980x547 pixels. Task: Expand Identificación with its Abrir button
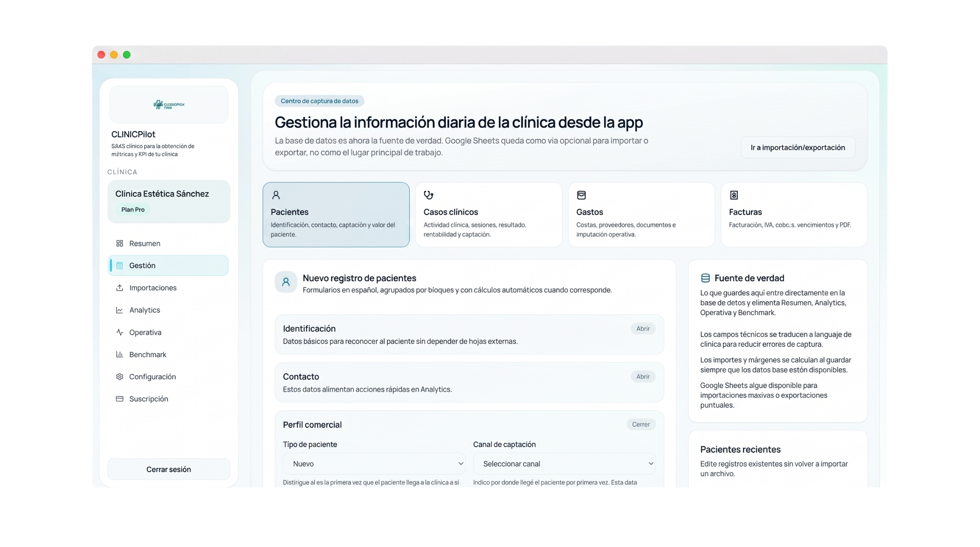tap(643, 329)
